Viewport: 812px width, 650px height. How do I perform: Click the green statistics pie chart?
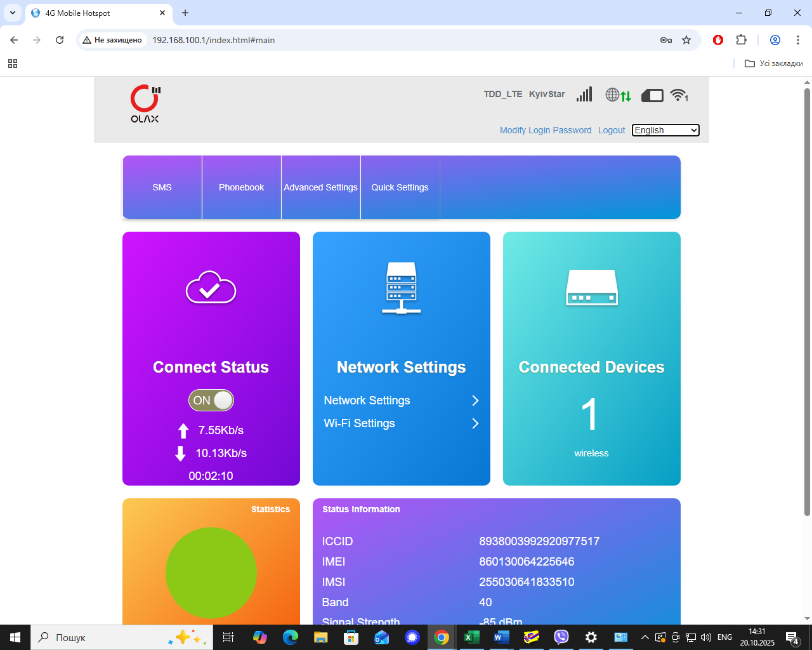(211, 573)
